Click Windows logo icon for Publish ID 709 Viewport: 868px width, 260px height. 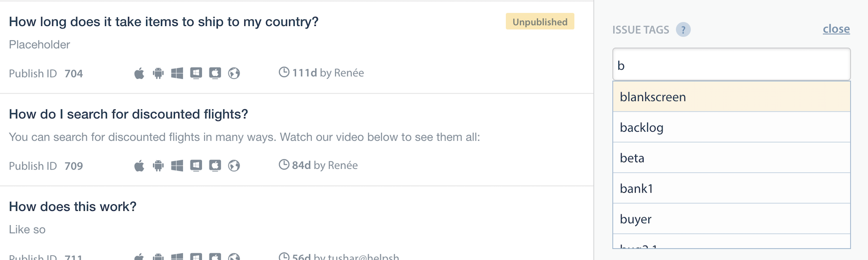coord(177,166)
